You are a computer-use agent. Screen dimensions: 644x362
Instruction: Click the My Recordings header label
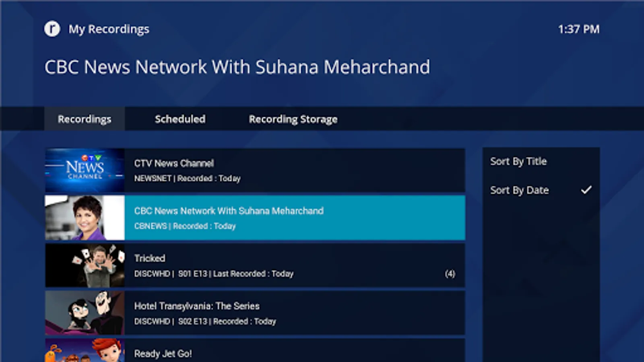tap(109, 29)
